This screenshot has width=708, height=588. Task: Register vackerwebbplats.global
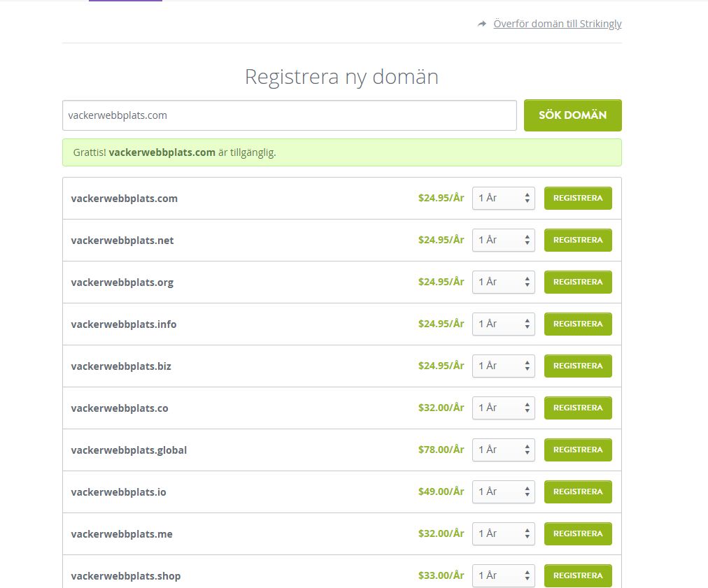point(578,450)
